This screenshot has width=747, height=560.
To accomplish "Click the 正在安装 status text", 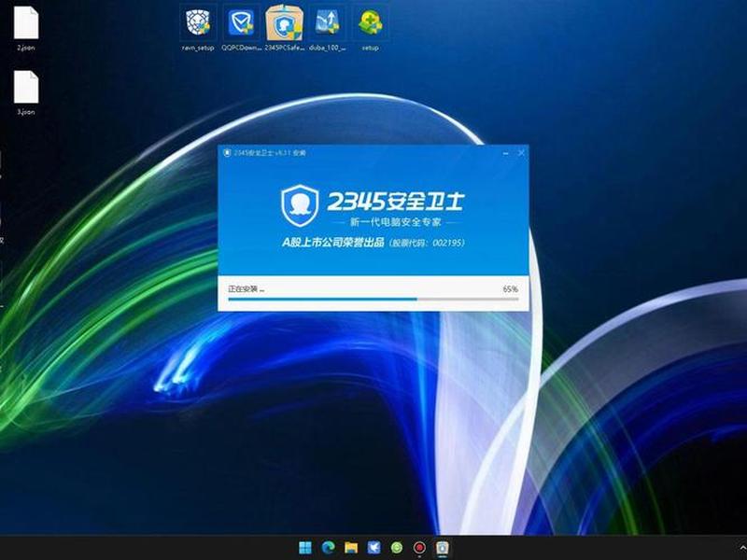I will 246,289.
